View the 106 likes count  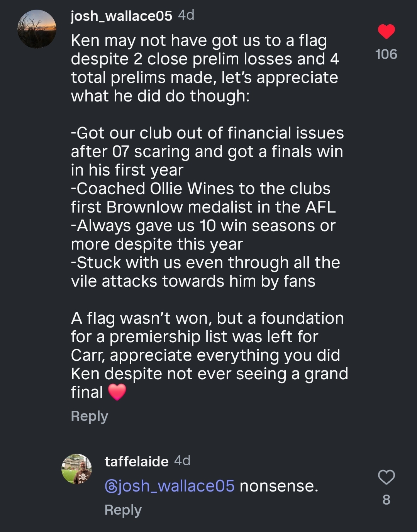(386, 54)
